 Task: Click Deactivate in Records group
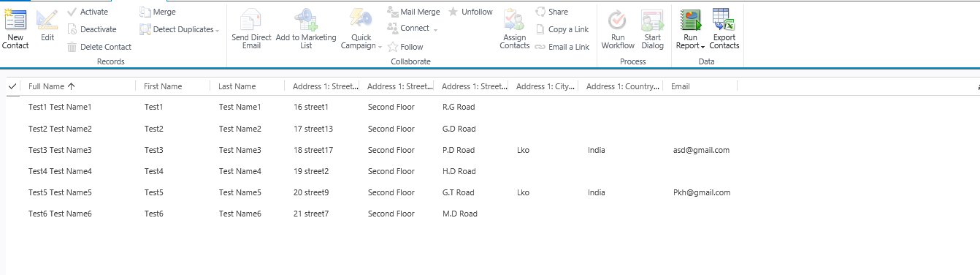(92, 29)
